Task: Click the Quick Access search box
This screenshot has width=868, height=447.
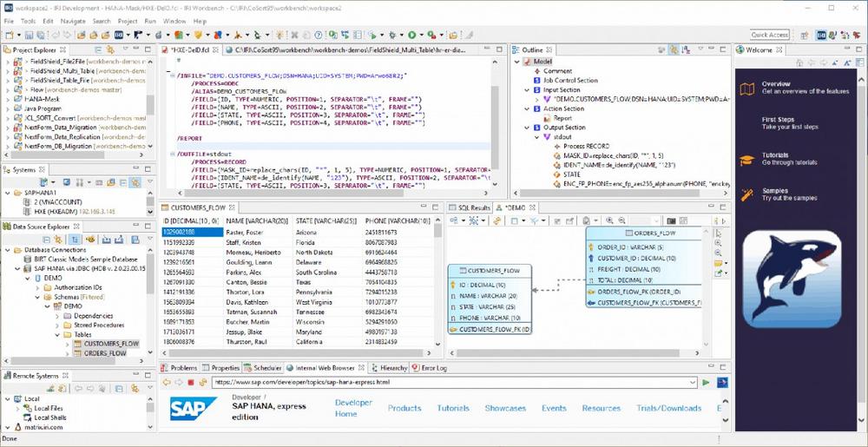Action: tap(770, 35)
